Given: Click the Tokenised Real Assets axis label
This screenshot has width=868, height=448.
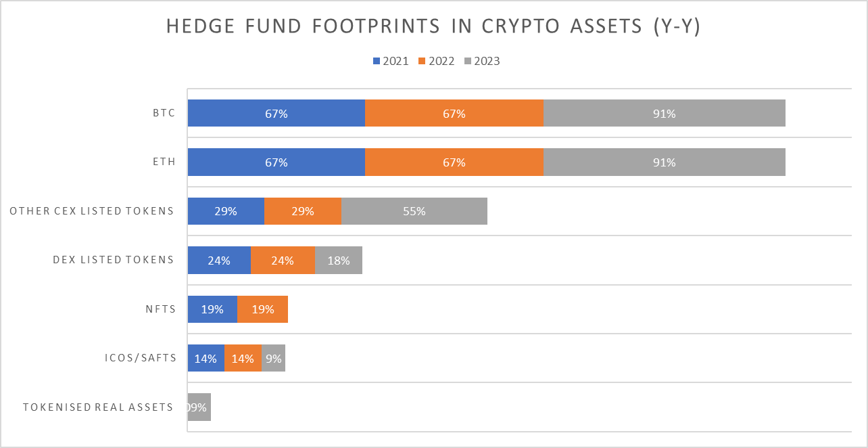Looking at the screenshot, I should 99,407.
